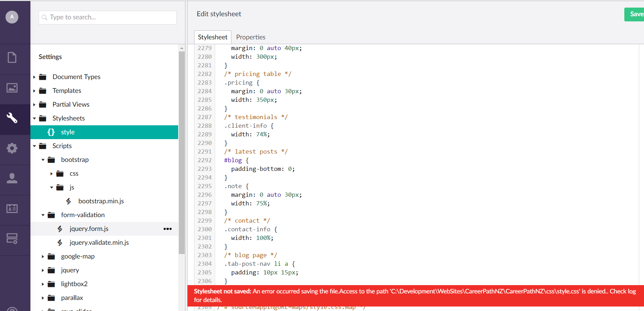644x311 pixels.
Task: Click the Document Types folder icon
Action: coord(43,77)
